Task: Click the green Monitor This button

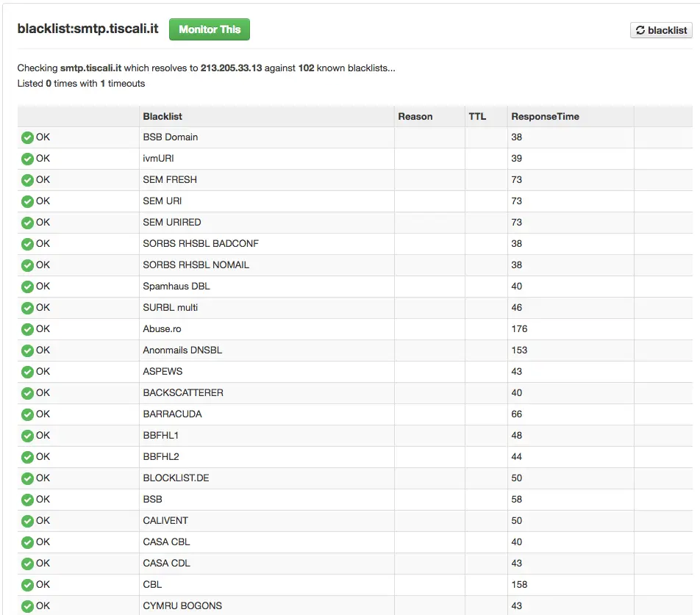Action: tap(209, 29)
